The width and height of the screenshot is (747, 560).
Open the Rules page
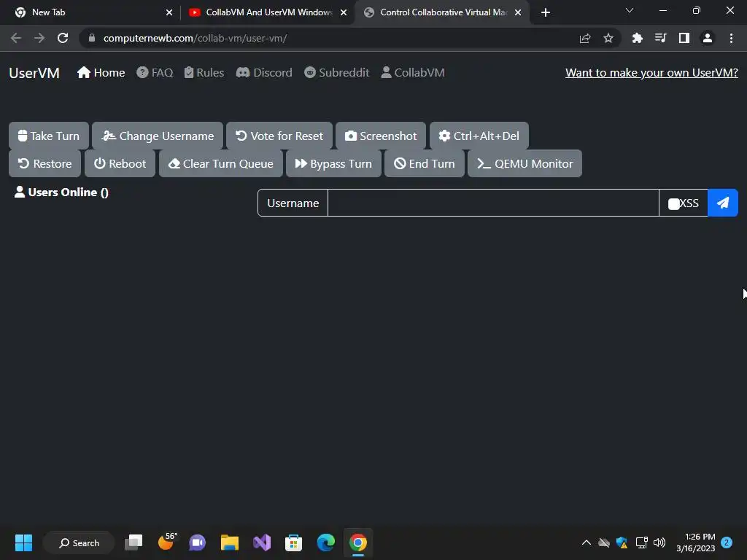(204, 72)
